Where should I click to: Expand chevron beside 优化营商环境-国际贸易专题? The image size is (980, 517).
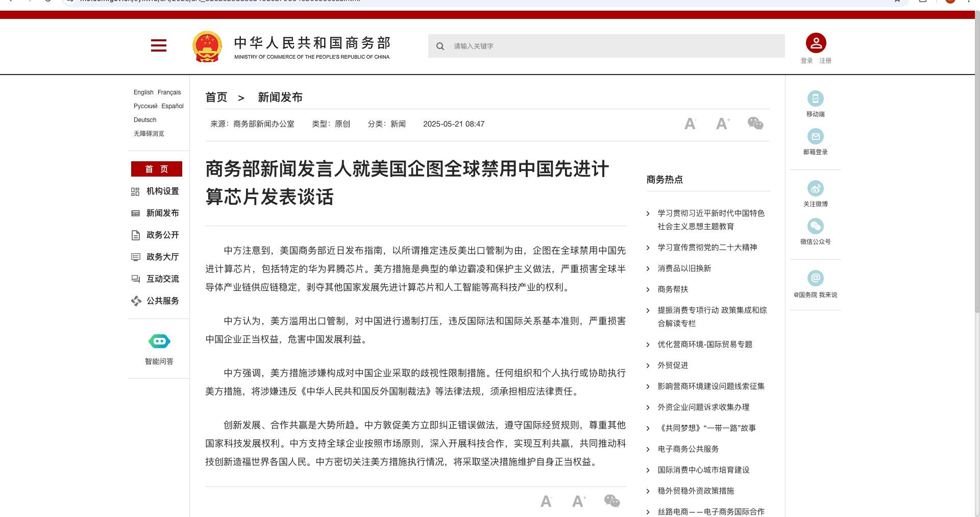point(648,344)
